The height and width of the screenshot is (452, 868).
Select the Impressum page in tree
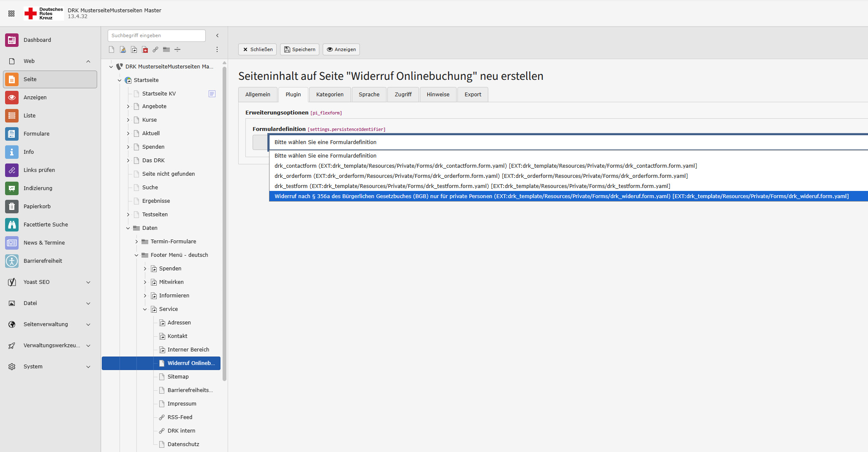coord(182,404)
